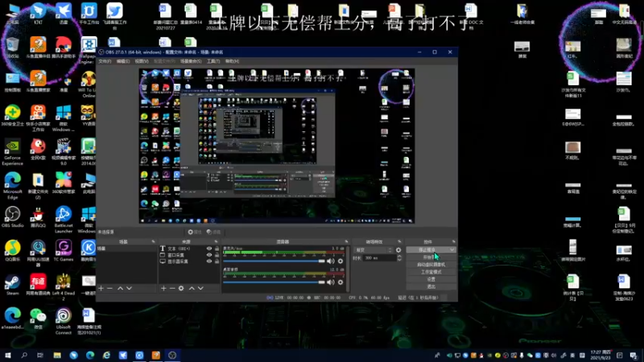
Task: Open the scene transition type dropdown
Action: click(374, 250)
